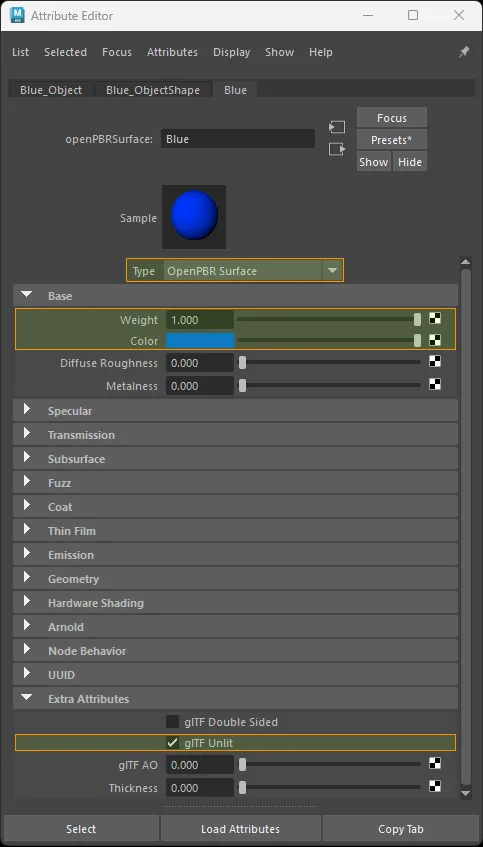Click the go to input connection icon
The width and height of the screenshot is (483, 847).
point(337,127)
